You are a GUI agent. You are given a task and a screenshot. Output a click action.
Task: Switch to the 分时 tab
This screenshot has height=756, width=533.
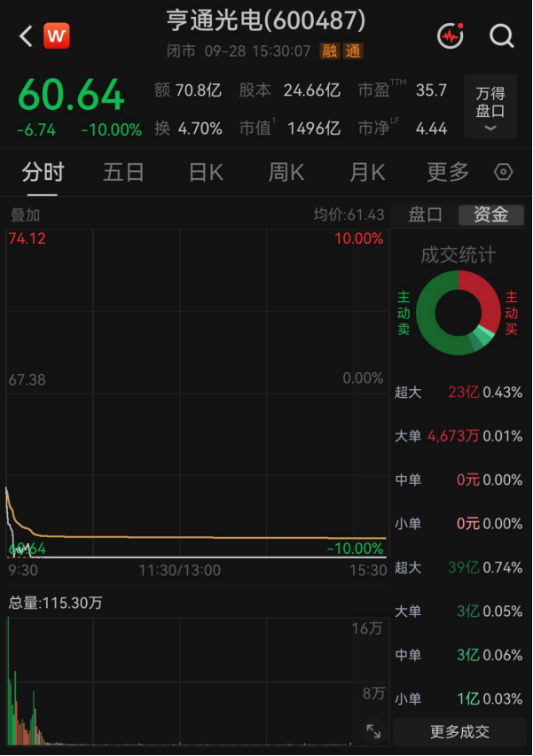click(43, 172)
